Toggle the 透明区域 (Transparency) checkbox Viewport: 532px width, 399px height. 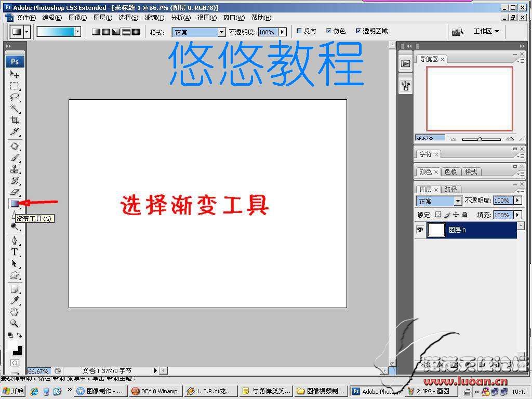[358, 31]
